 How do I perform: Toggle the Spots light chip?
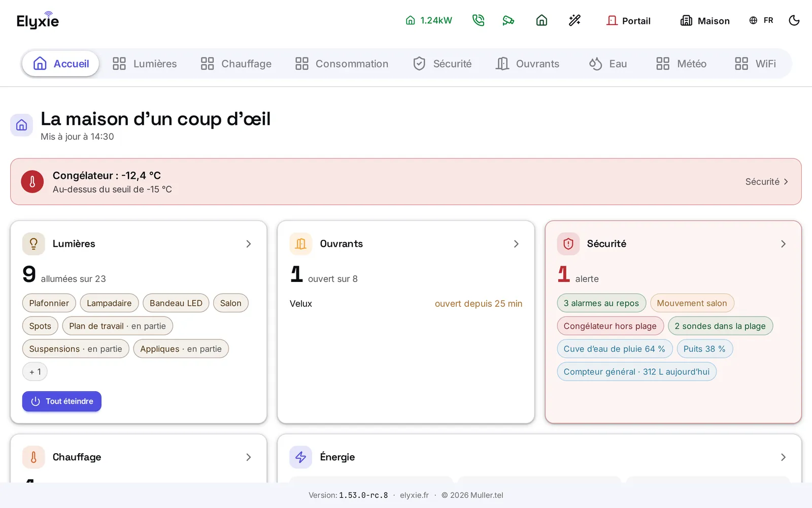(40, 326)
